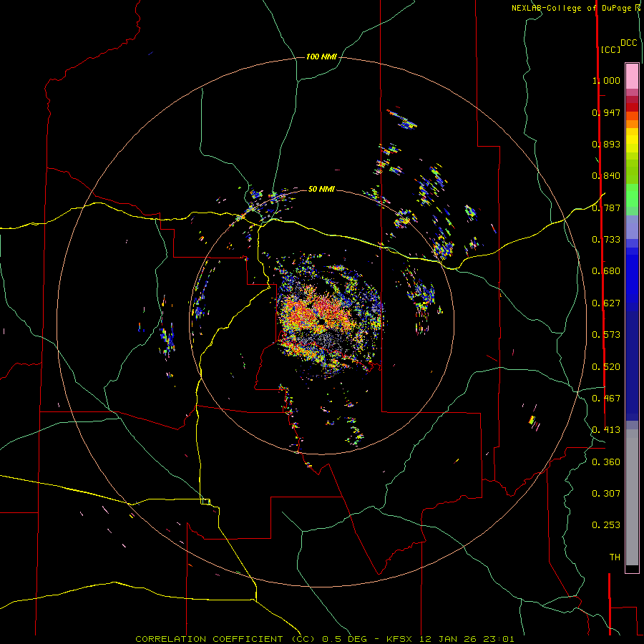This screenshot has width=644, height=644.
Task: Click "CORRELATION COEFFICIENT (CC)" in the bottom caption
Action: tap(225, 639)
